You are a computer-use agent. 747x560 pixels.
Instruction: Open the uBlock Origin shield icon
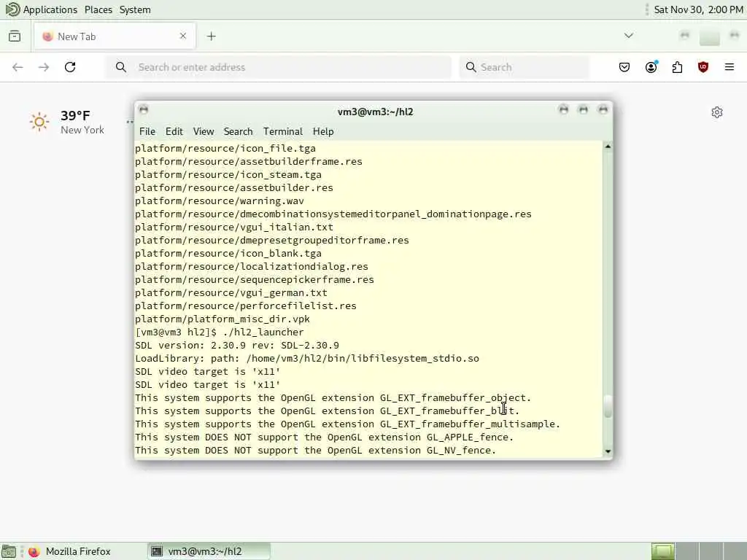703,67
